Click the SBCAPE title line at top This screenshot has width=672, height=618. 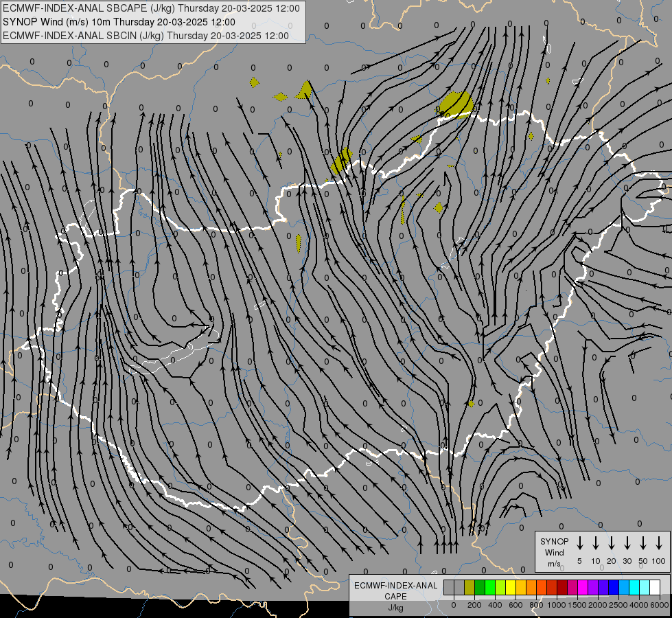coord(151,8)
